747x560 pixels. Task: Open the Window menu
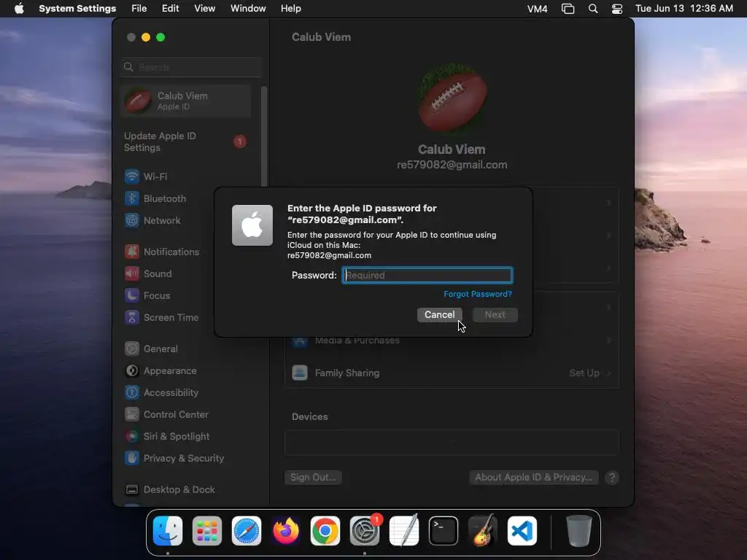tap(248, 9)
